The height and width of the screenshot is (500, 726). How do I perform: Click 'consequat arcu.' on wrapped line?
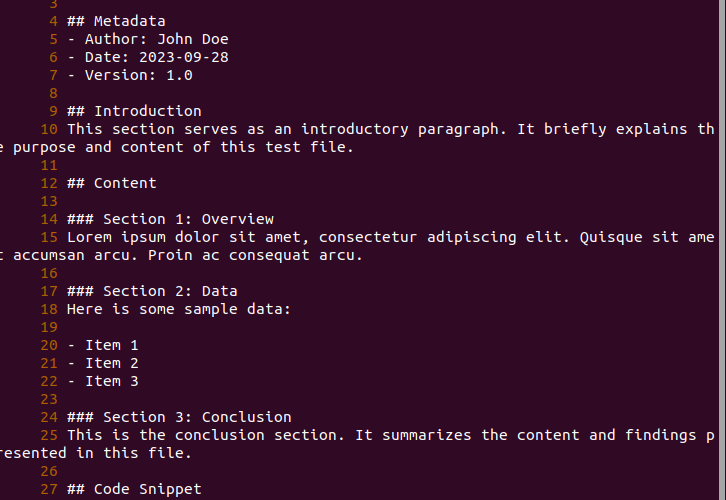tap(295, 256)
